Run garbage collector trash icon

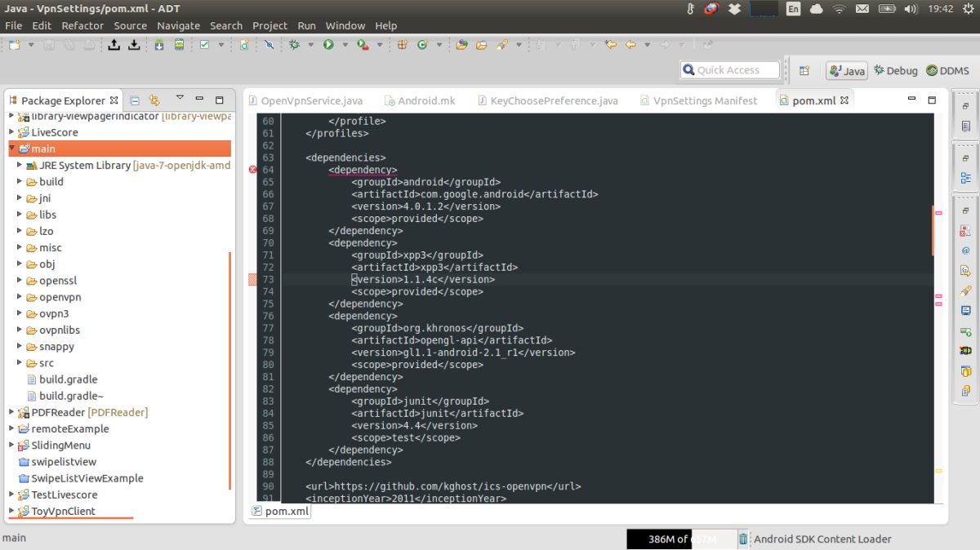(x=743, y=539)
